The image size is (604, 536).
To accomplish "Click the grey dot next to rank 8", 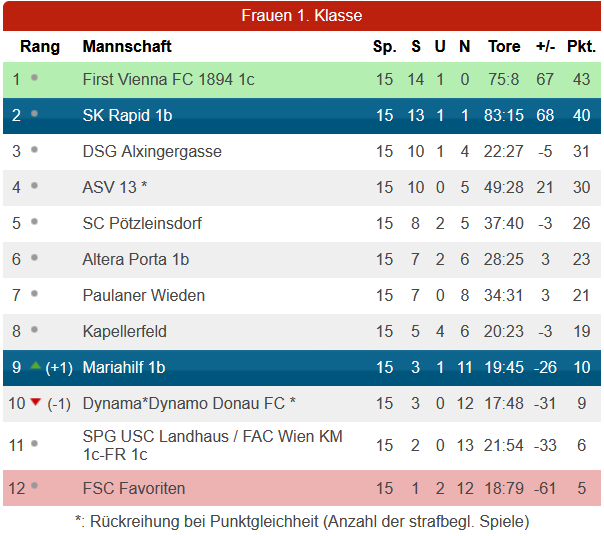I will (x=34, y=330).
